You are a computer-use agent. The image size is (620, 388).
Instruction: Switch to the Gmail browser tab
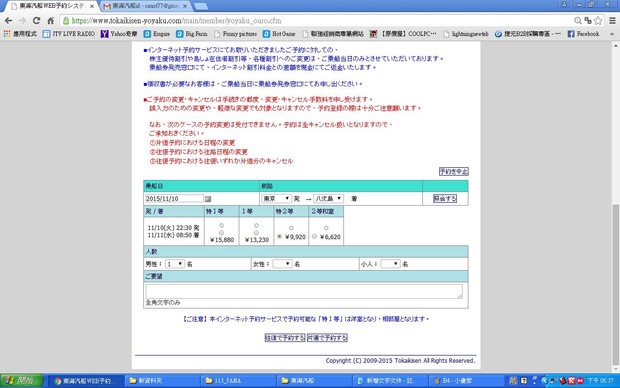coord(144,6)
